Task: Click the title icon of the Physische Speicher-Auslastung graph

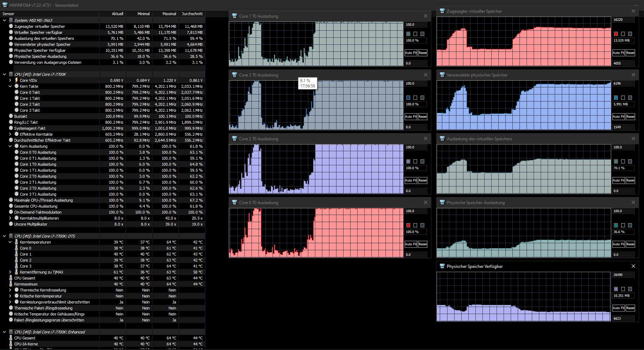Action: (442, 202)
